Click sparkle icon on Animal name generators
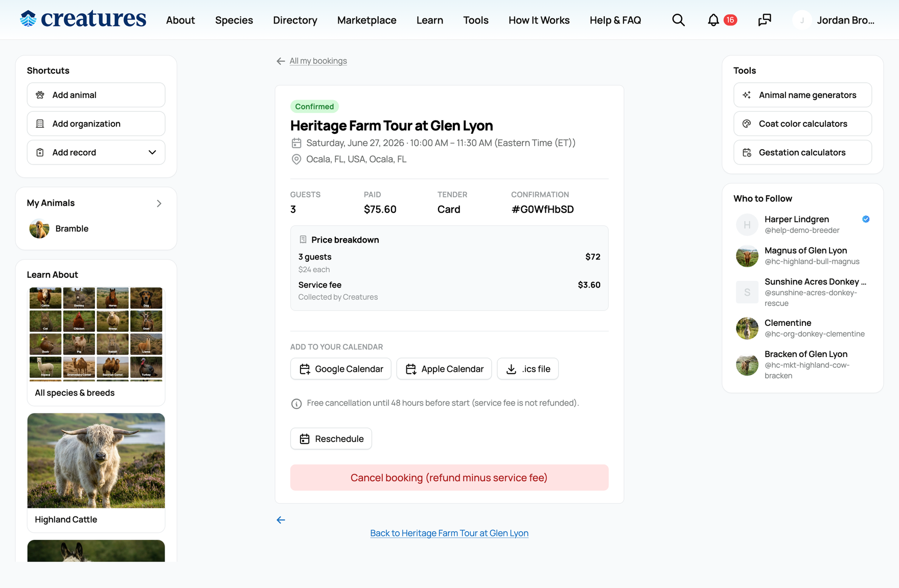This screenshot has height=588, width=899. click(x=747, y=95)
